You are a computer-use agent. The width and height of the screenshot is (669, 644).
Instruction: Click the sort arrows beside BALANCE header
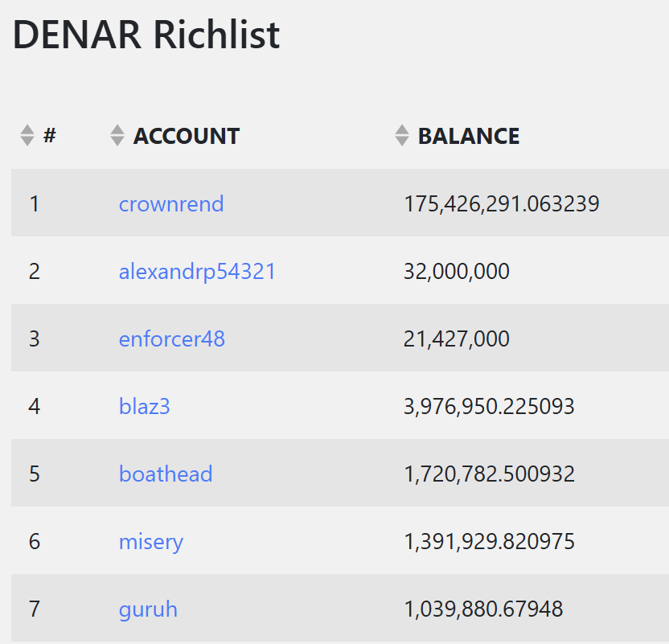click(401, 135)
